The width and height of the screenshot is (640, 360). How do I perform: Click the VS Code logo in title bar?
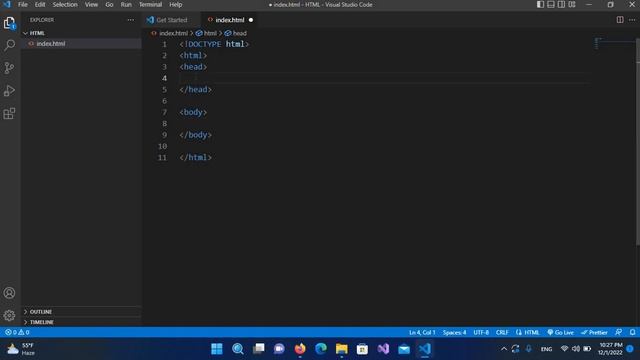(7, 4)
